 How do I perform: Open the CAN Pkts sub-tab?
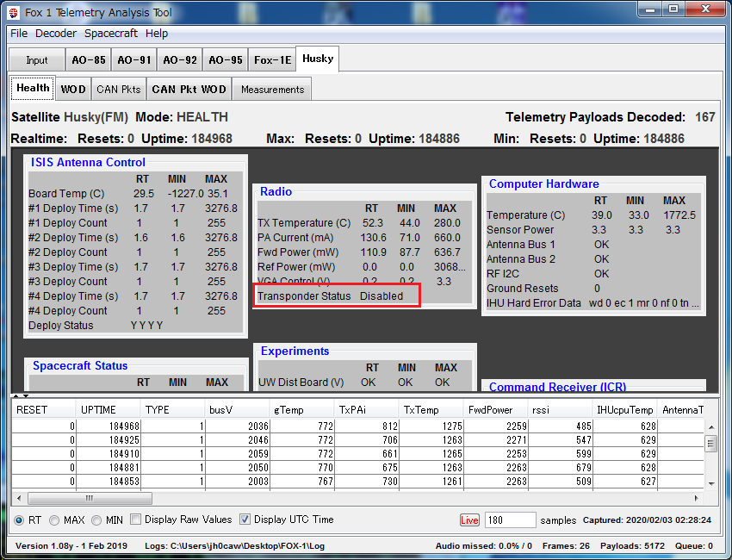pyautogui.click(x=119, y=90)
